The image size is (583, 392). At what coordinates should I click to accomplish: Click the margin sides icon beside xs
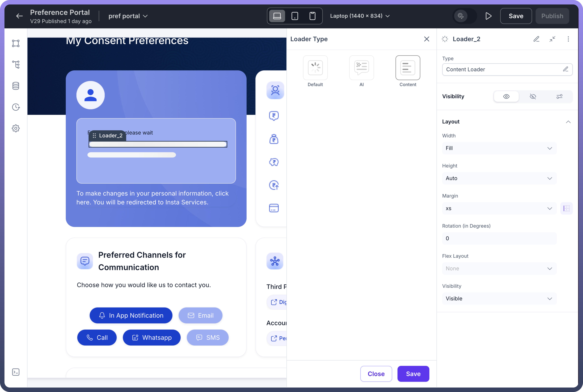pyautogui.click(x=566, y=208)
